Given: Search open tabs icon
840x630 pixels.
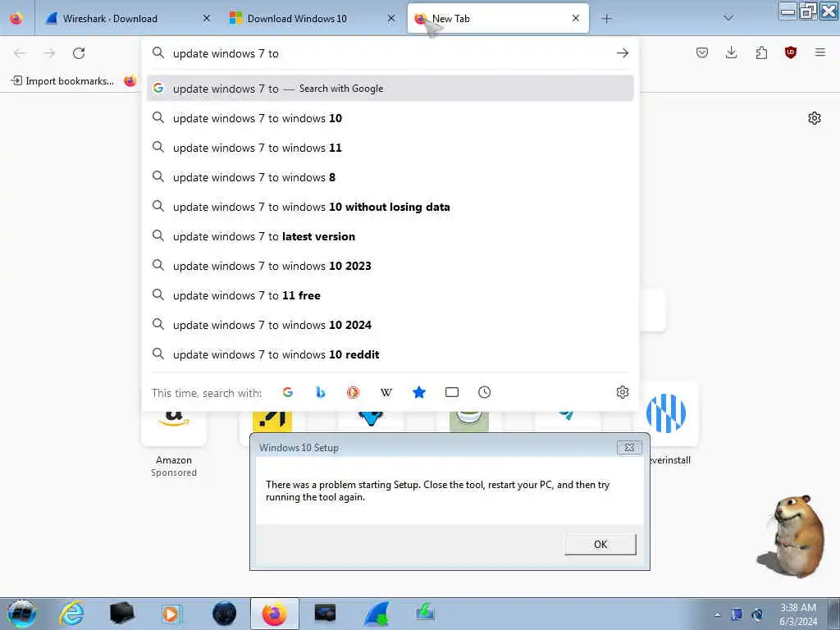Looking at the screenshot, I should 452,392.
